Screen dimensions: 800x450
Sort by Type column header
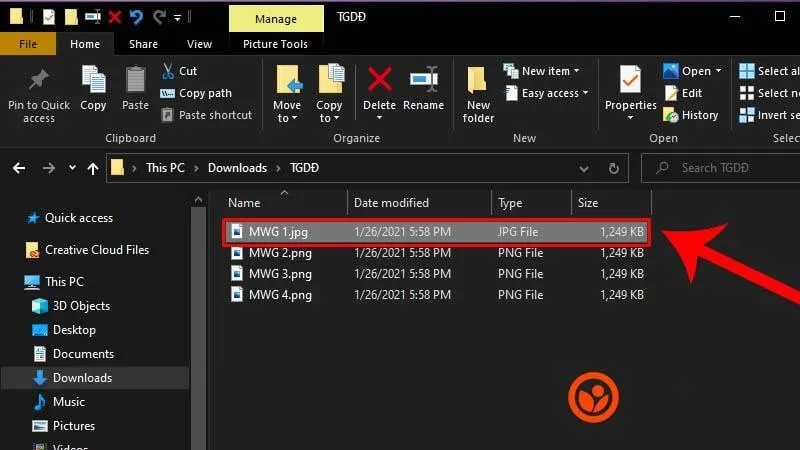531,203
